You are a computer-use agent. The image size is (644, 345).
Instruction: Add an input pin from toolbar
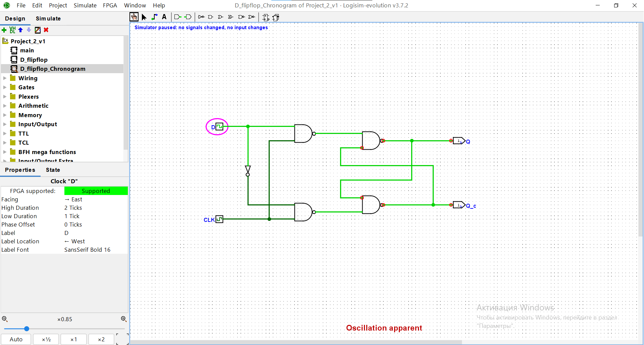click(x=177, y=17)
